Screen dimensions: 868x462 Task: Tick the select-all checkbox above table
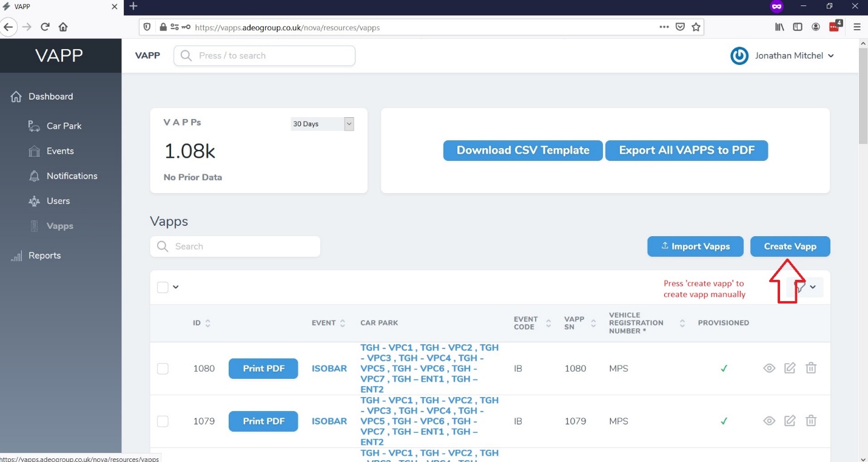(x=163, y=287)
